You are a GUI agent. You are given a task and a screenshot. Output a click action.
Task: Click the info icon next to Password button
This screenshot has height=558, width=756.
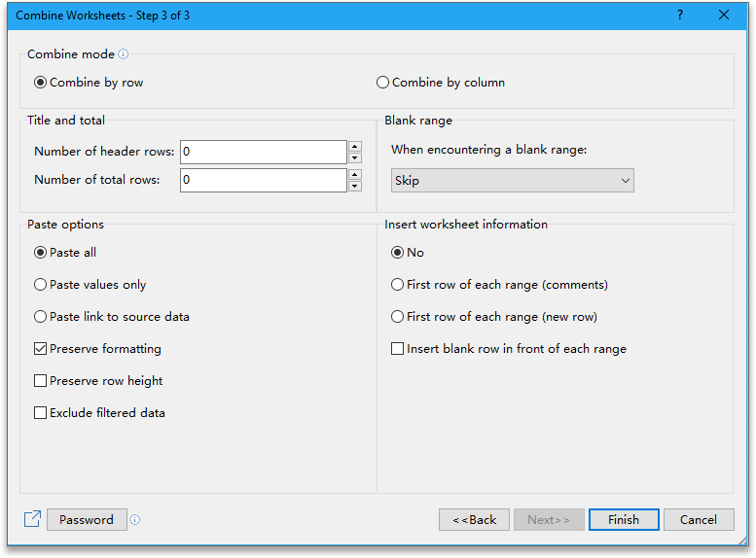click(x=135, y=519)
